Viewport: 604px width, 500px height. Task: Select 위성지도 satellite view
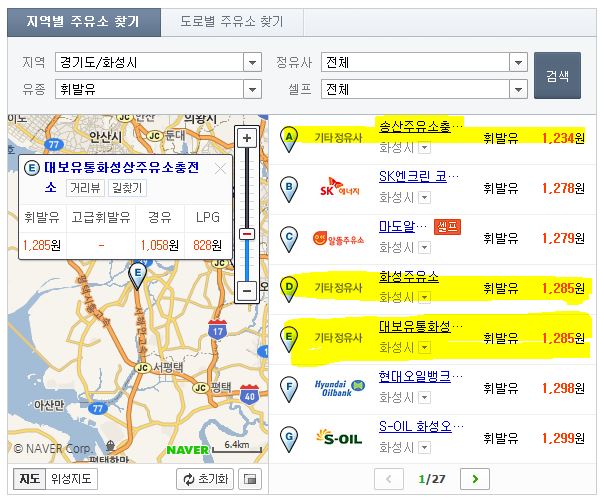(71, 479)
